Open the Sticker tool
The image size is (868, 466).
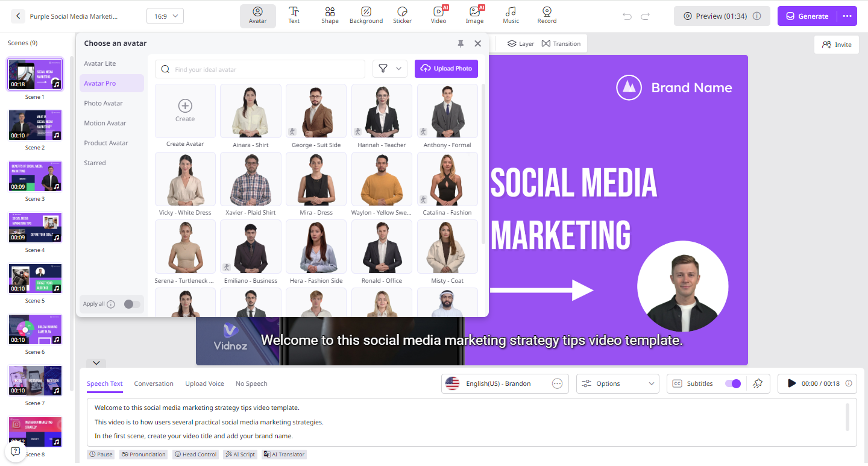[402, 16]
